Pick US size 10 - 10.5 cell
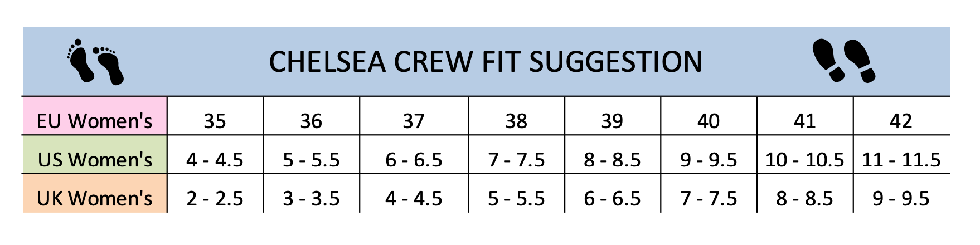The image size is (980, 245). [x=804, y=160]
